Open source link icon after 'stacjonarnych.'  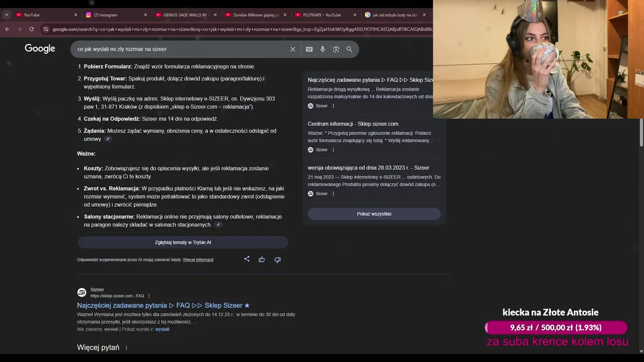tap(218, 225)
